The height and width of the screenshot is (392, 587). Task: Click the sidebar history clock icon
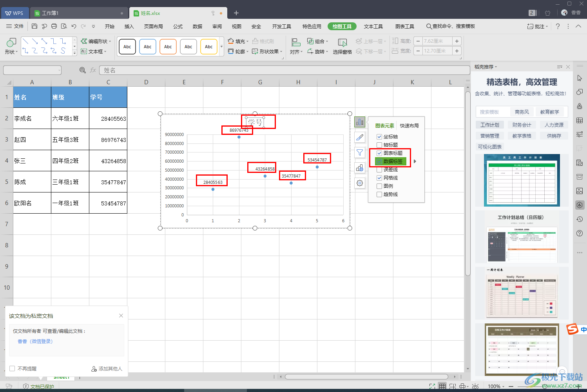tap(580, 219)
